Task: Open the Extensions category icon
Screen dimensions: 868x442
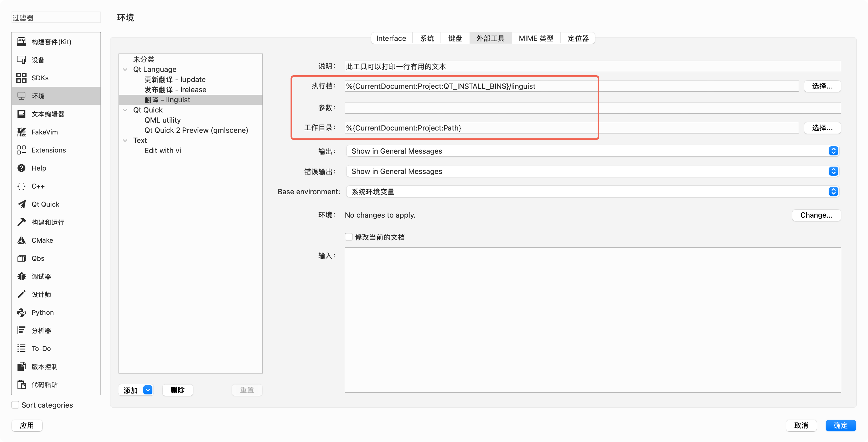Action: (21, 150)
